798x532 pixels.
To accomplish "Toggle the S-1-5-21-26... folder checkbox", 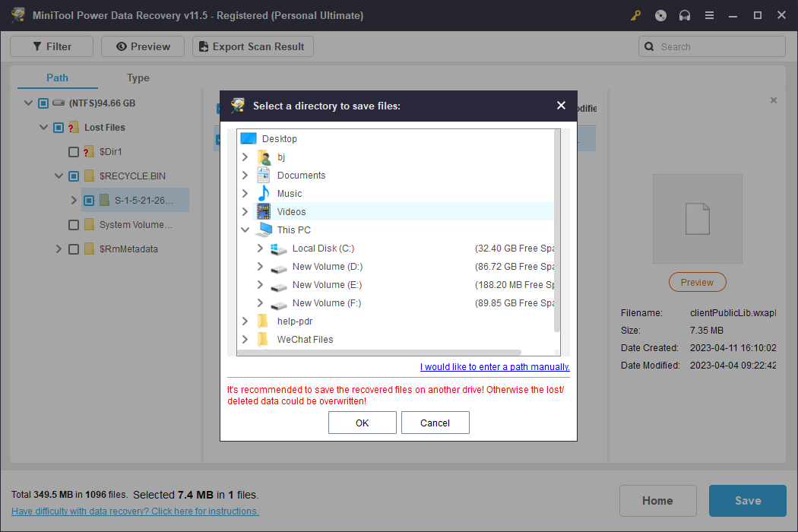I will pos(89,201).
